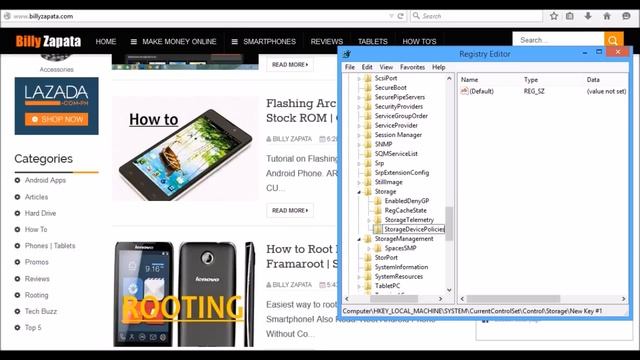Click the tree pane scroll right arrow
Image resolution: width=640 pixels, height=360 pixels.
tap(440, 299)
